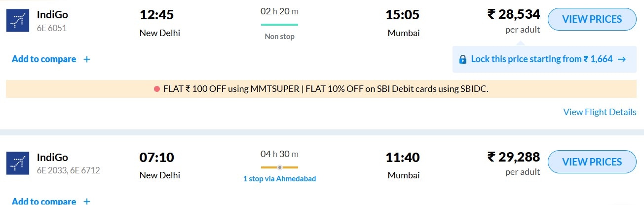Add the 12:45 IndiGo flight to compare
The image size is (644, 205).
[x=44, y=59]
